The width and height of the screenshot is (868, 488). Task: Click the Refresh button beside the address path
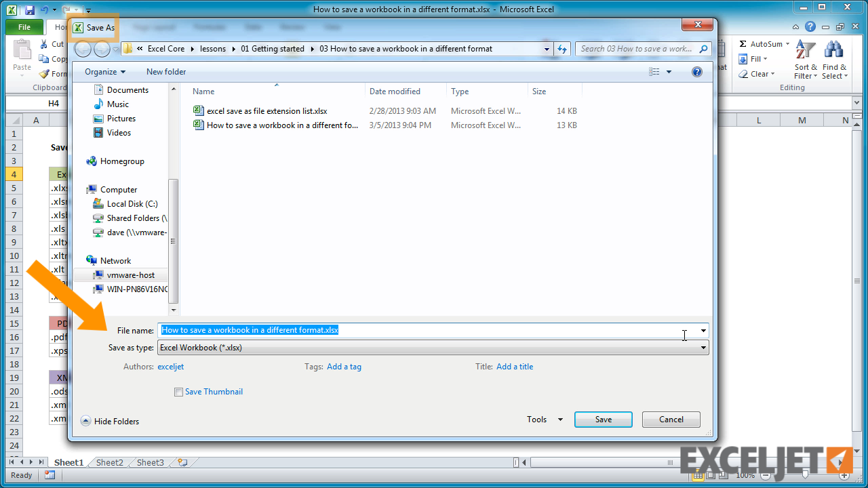pyautogui.click(x=561, y=49)
